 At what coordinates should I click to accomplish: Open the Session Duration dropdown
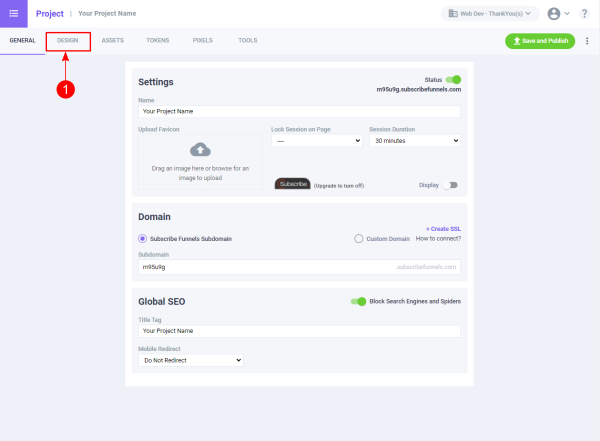(x=414, y=141)
